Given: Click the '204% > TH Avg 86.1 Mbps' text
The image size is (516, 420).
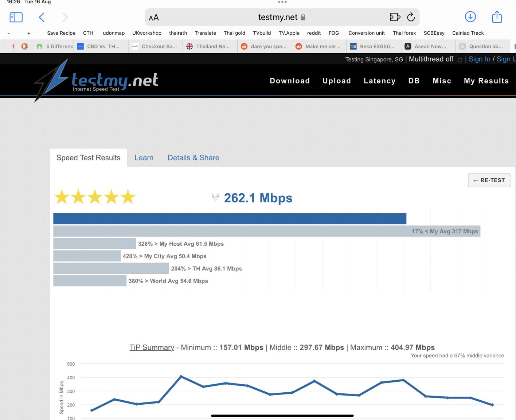Looking at the screenshot, I should [207, 269].
